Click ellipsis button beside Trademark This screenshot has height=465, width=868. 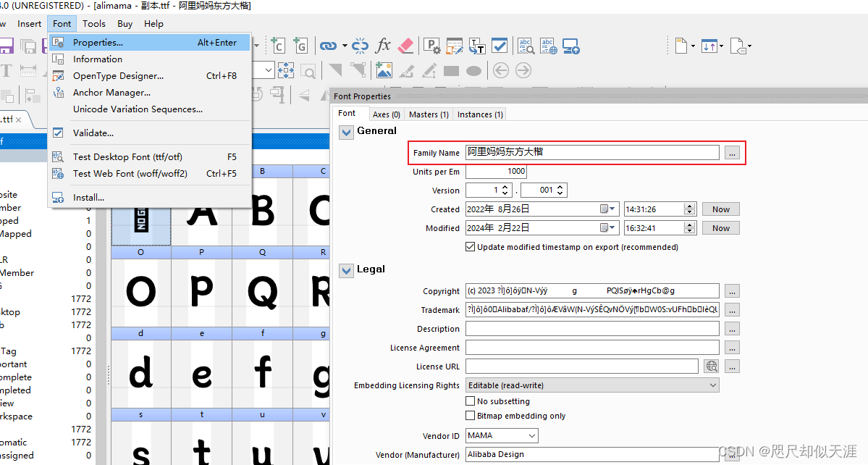(732, 309)
